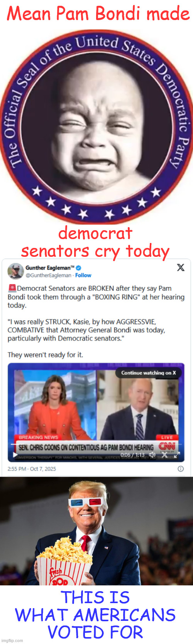Expand video to fullscreen

coord(176,455)
